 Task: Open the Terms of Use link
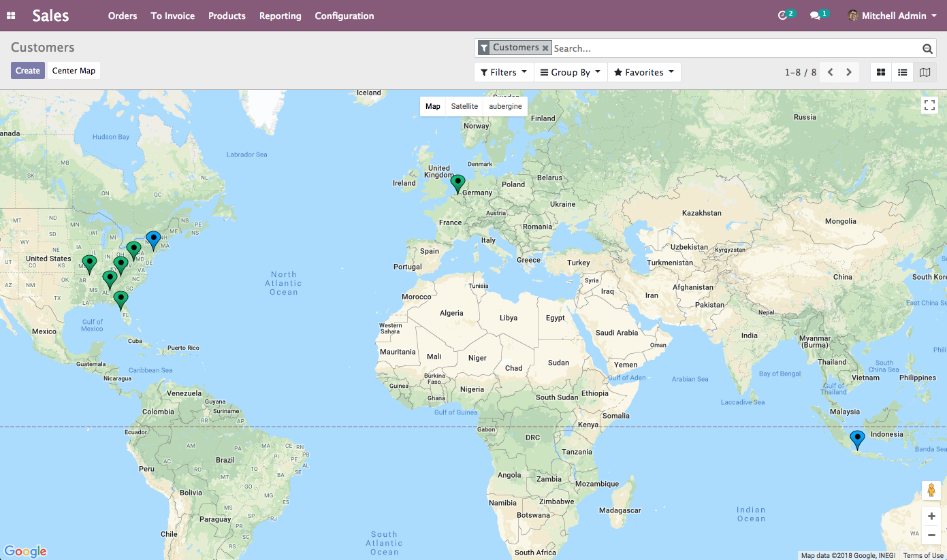[923, 556]
